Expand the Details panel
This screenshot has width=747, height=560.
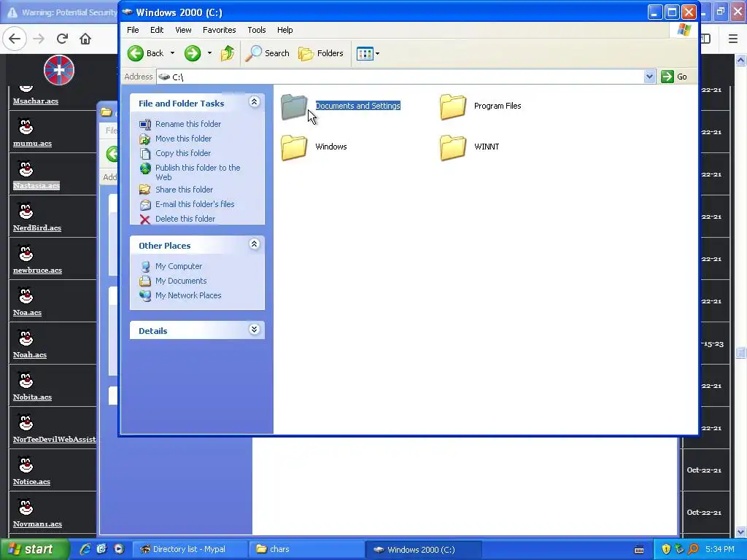(x=255, y=330)
